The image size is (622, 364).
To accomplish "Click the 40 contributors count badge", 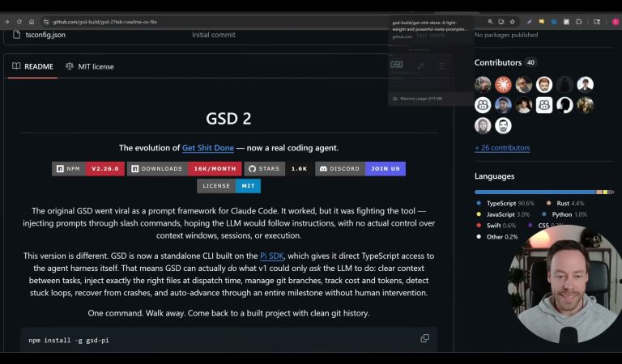I will [530, 62].
